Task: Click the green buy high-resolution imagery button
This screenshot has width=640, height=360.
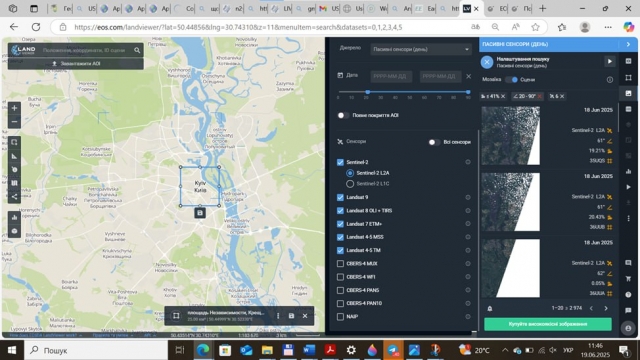Action: tap(548, 324)
